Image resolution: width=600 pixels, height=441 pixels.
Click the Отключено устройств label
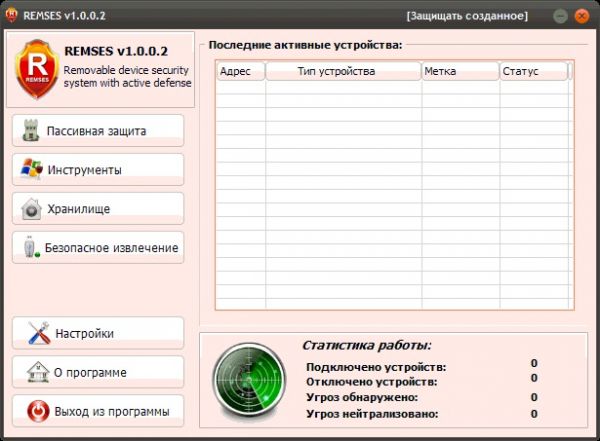coord(372,382)
